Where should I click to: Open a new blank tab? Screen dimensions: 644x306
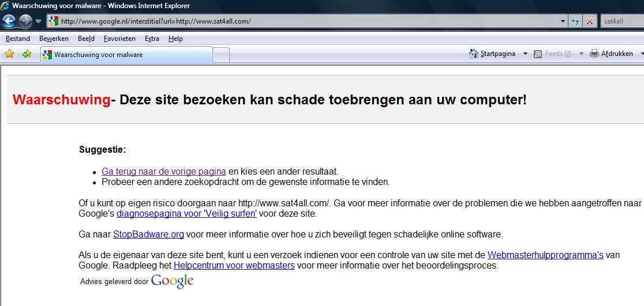221,55
